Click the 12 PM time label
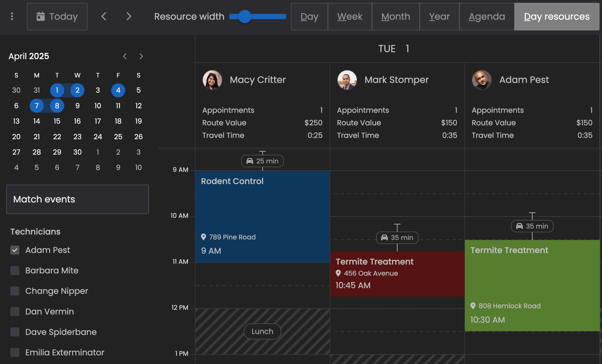 coord(180,308)
